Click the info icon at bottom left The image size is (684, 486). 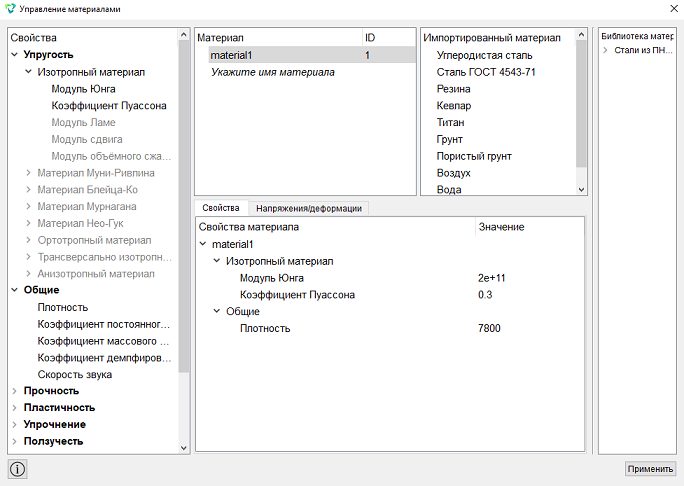17,469
